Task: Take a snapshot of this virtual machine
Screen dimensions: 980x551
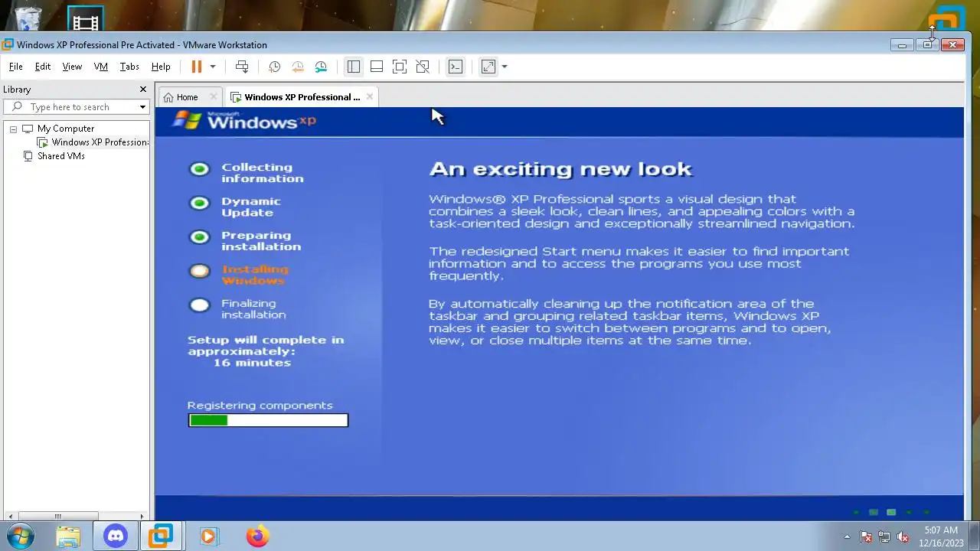Action: click(x=274, y=67)
